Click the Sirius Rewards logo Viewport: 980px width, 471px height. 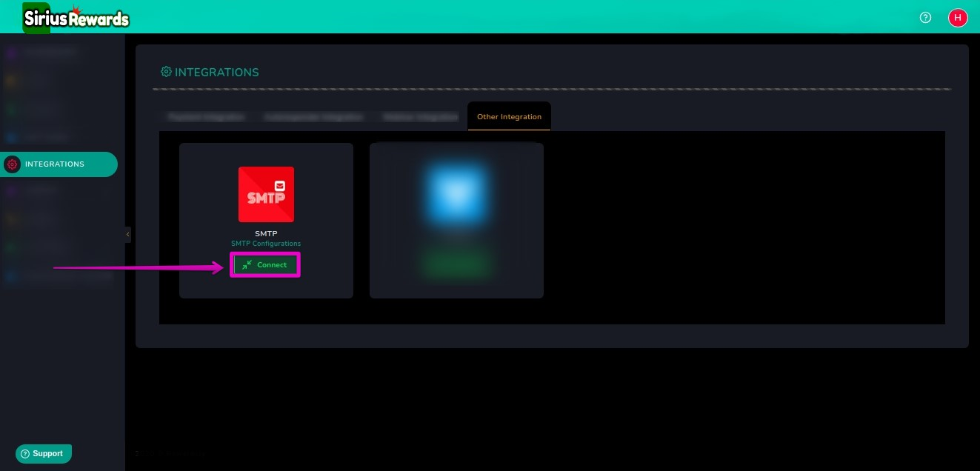(76, 17)
